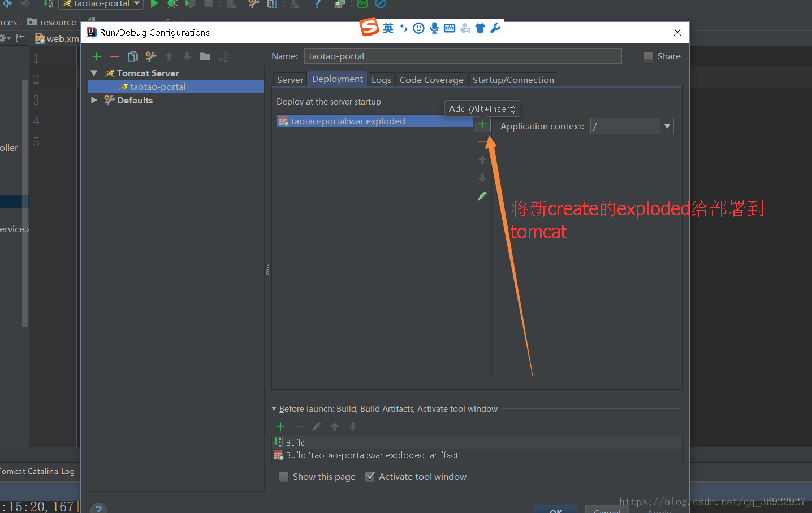
Task: Switch the Sogou input language via 英
Action: [388, 28]
